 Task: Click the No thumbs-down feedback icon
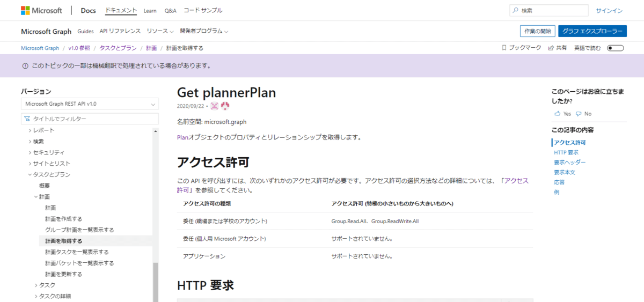(579, 114)
